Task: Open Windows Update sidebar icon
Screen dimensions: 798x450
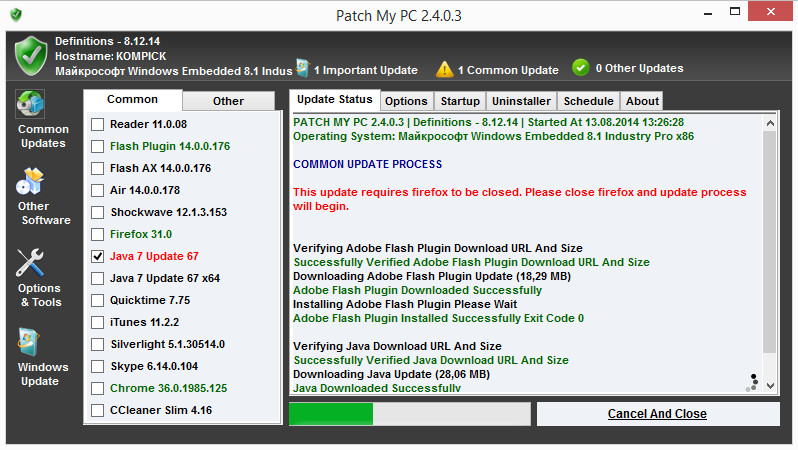Action: [29, 342]
